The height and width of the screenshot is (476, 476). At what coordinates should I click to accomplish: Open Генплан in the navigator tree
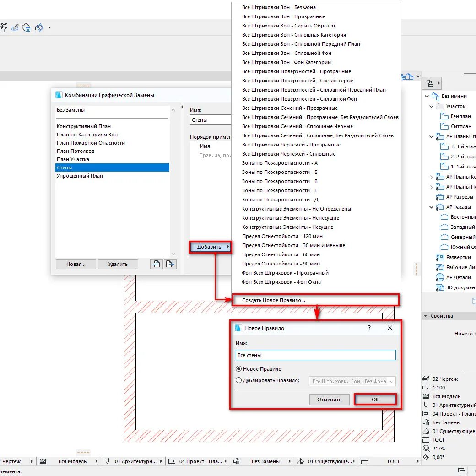460,116
